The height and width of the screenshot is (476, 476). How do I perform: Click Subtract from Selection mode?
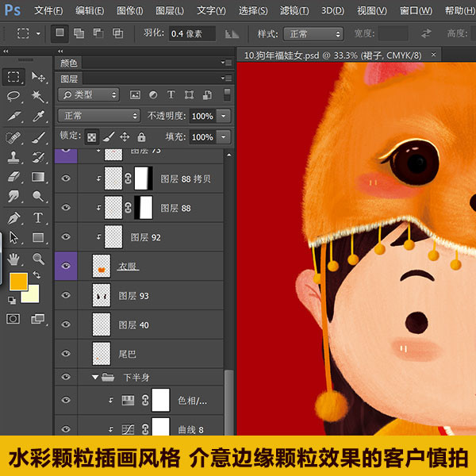[98, 33]
